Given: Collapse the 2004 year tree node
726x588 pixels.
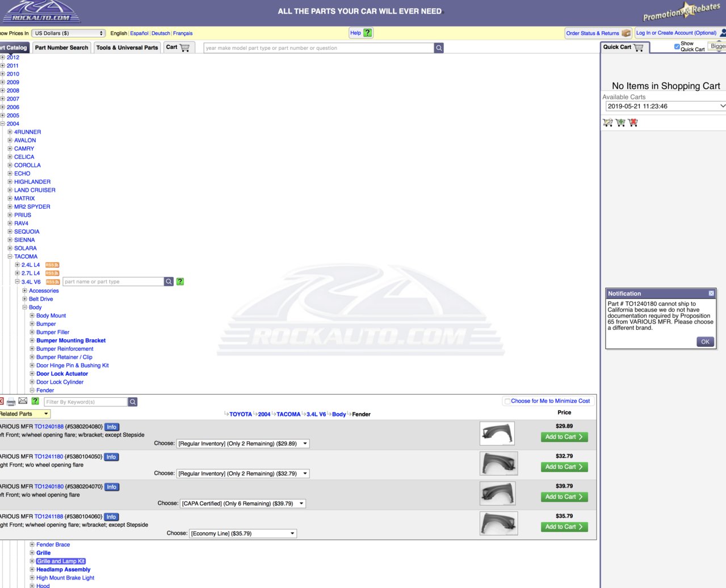Looking at the screenshot, I should [3, 124].
